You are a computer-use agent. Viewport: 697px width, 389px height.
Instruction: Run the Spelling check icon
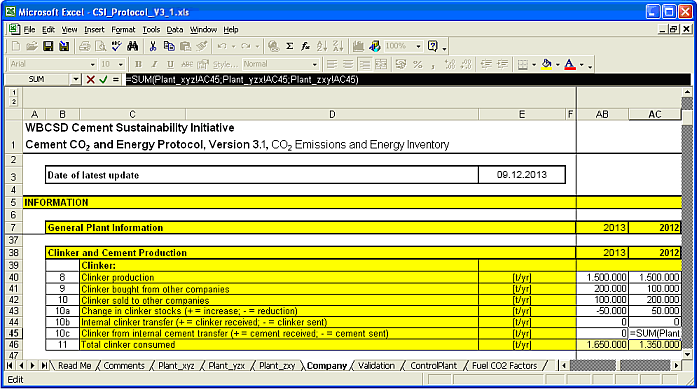pyautogui.click(x=116, y=46)
